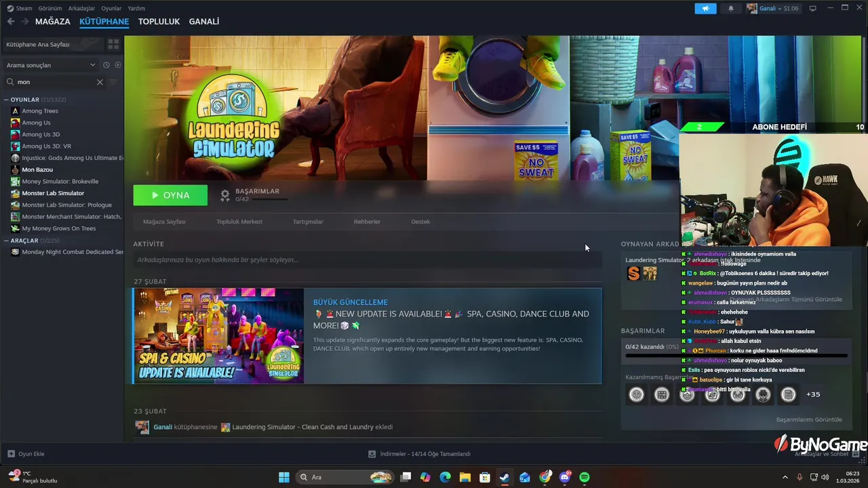Viewport: 868px width, 488px height.
Task: Click the taskbar Ara search box
Action: point(345,477)
